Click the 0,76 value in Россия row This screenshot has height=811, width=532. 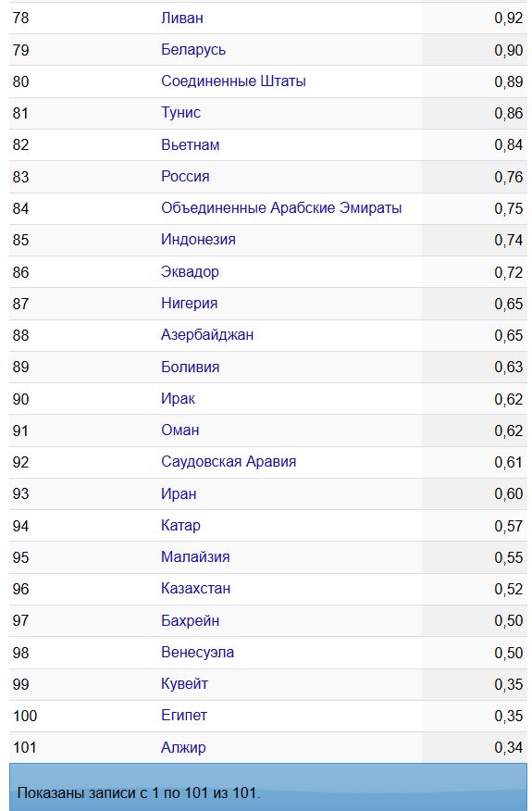tap(508, 177)
